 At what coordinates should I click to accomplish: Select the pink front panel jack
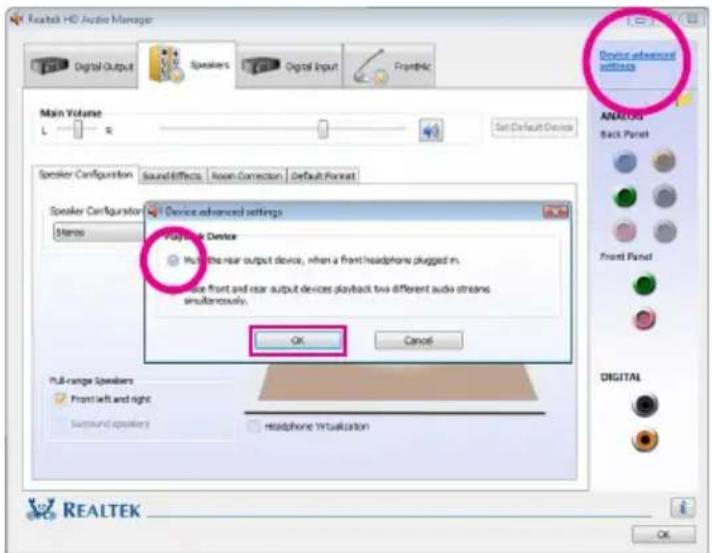[644, 319]
